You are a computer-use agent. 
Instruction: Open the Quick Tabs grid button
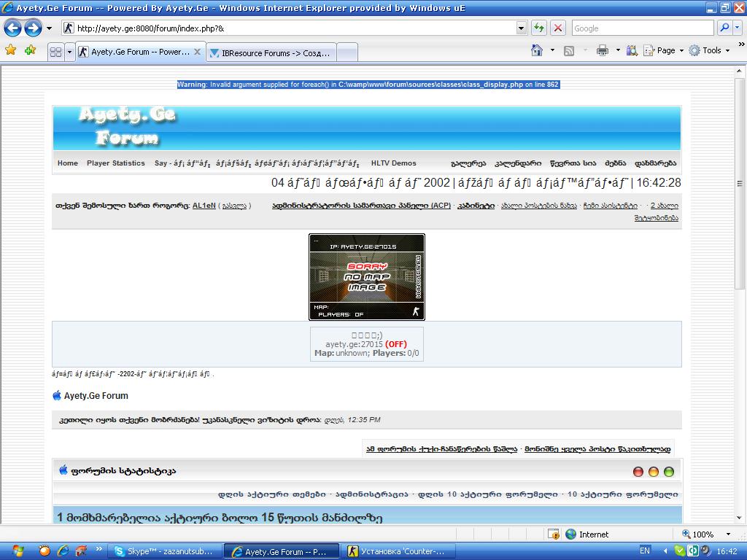55,52
